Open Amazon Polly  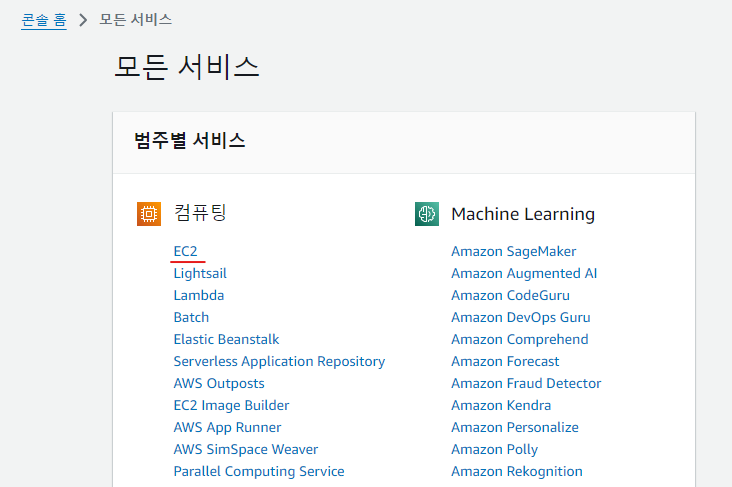494,449
